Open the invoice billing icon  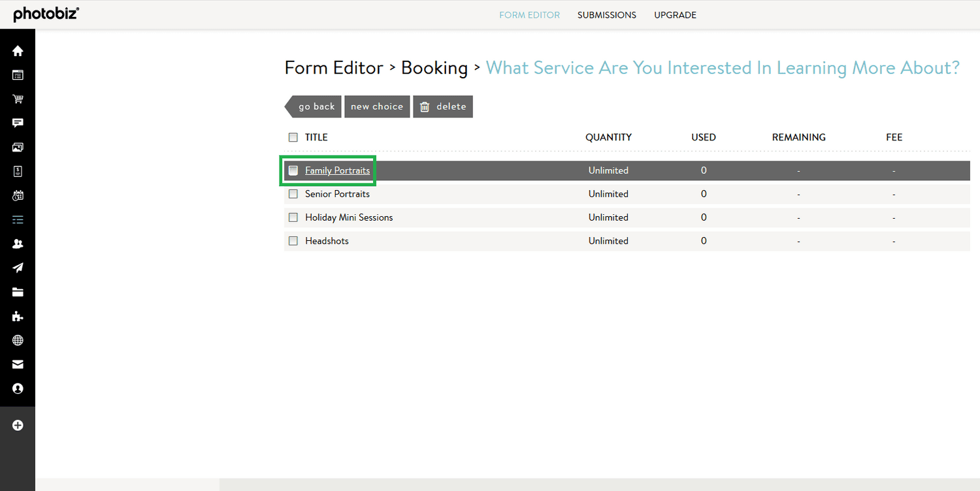click(x=18, y=171)
